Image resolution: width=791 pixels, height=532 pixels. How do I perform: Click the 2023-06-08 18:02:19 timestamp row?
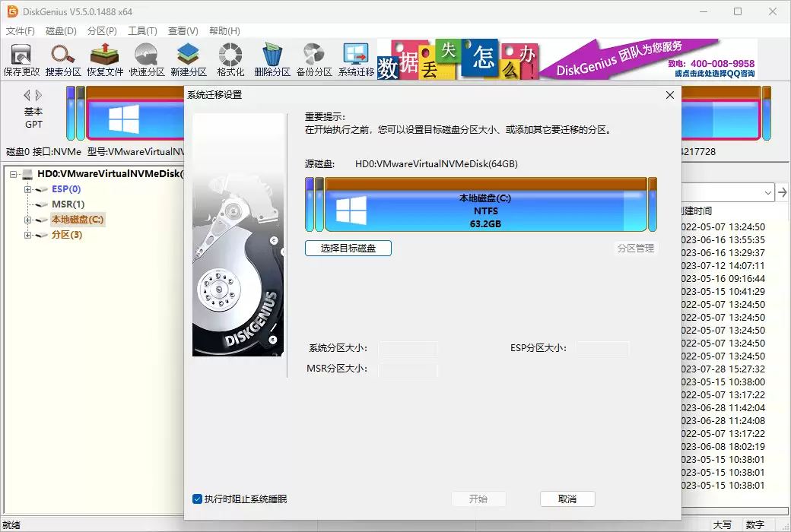pyautogui.click(x=723, y=447)
